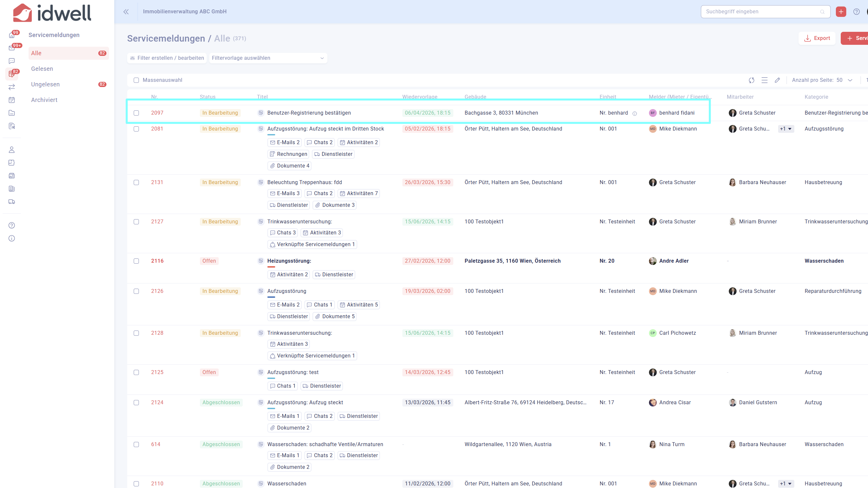Click the Suchbegriff eingeben search field
Viewport: 868px width, 488px height.
[x=762, y=12]
